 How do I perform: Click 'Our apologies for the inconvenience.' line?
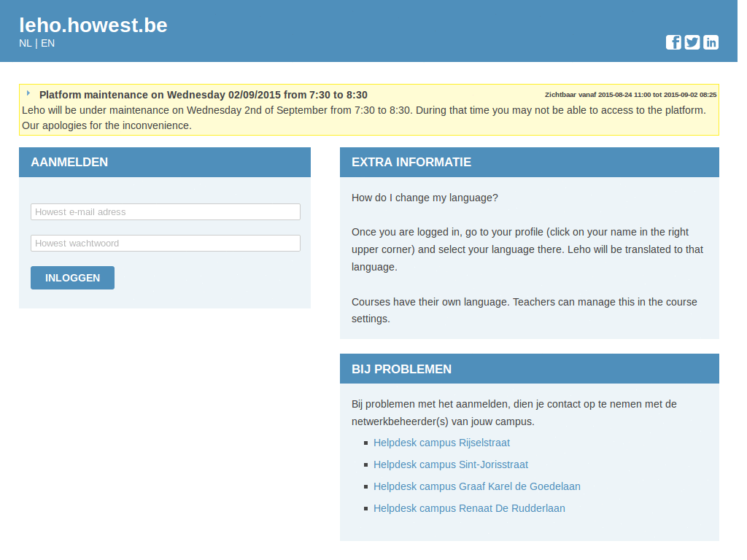click(107, 125)
